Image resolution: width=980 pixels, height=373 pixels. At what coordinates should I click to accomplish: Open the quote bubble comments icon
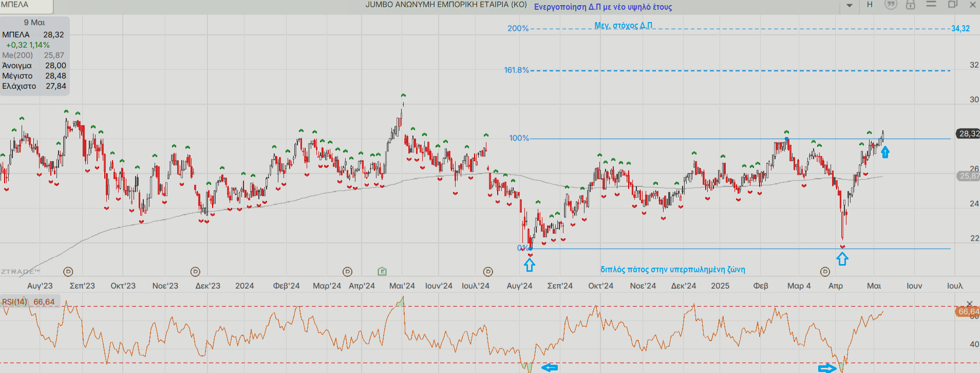click(891, 5)
